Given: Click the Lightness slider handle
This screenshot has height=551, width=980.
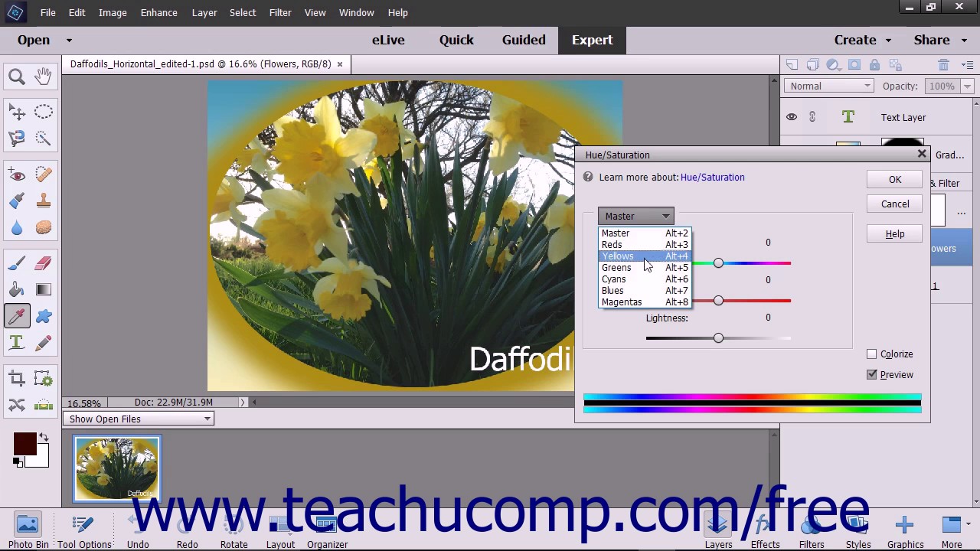Looking at the screenshot, I should pos(718,337).
